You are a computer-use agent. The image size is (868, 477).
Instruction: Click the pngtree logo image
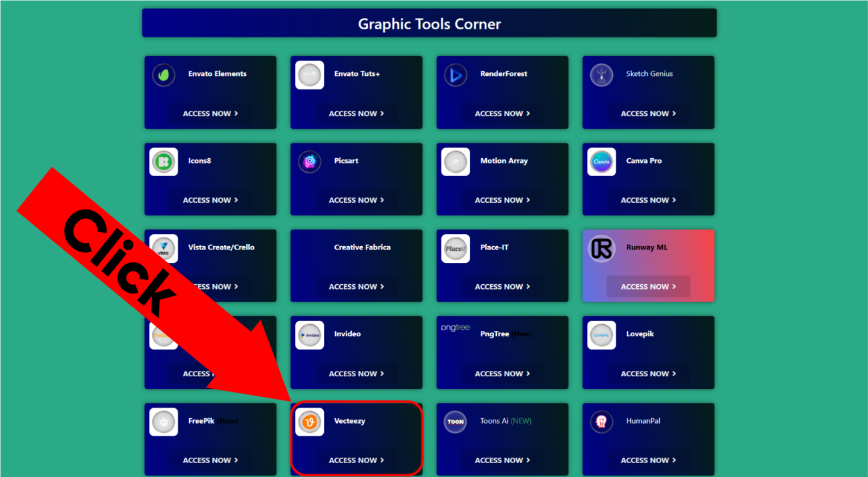pyautogui.click(x=455, y=328)
